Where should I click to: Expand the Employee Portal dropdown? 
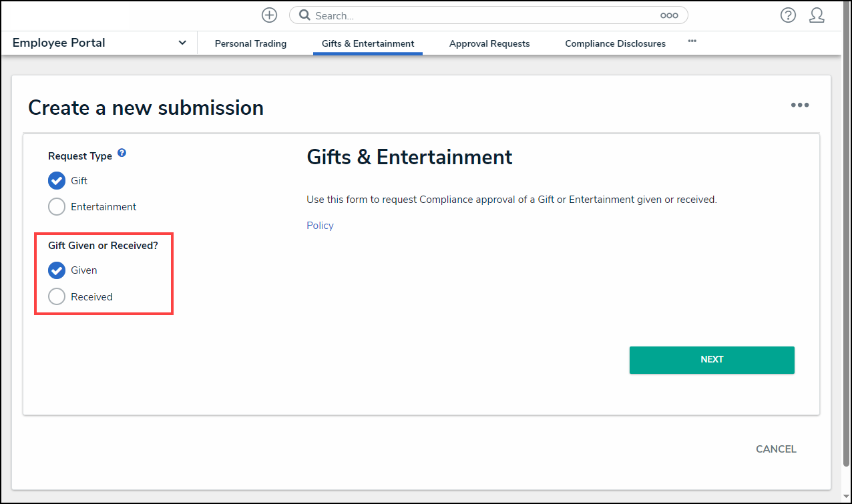click(182, 42)
